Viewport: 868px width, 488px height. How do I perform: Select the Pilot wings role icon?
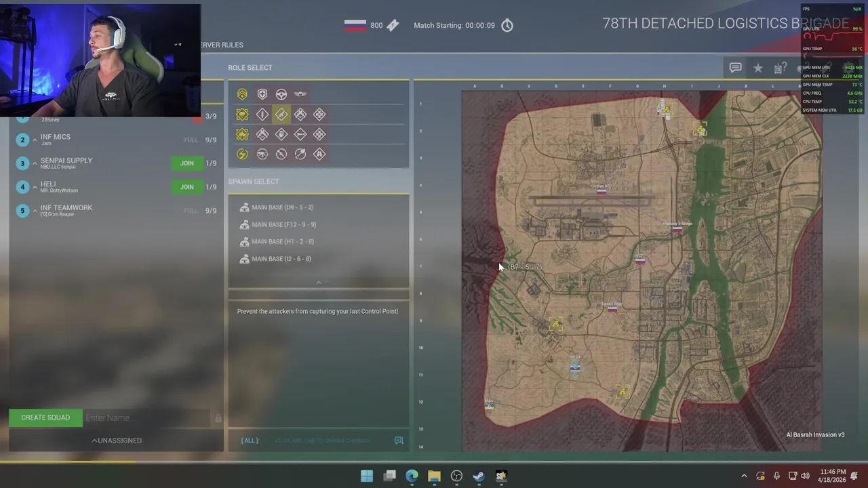click(300, 94)
